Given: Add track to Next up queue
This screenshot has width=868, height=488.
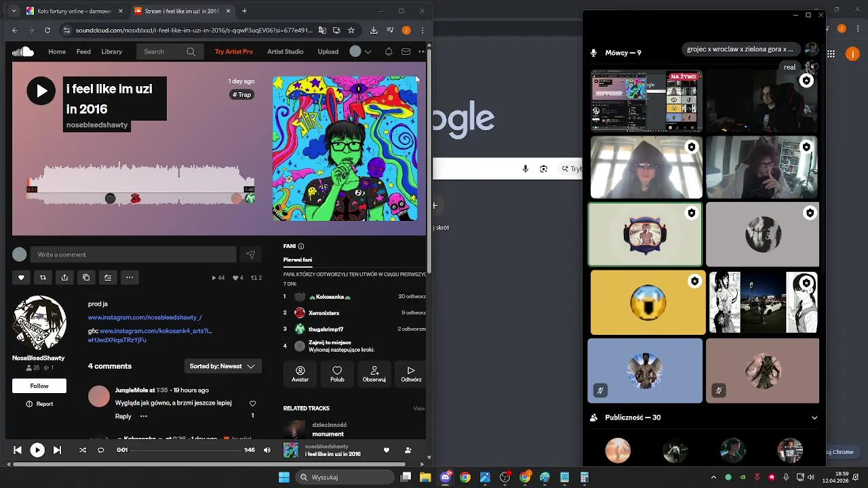Looking at the screenshot, I should (108, 277).
